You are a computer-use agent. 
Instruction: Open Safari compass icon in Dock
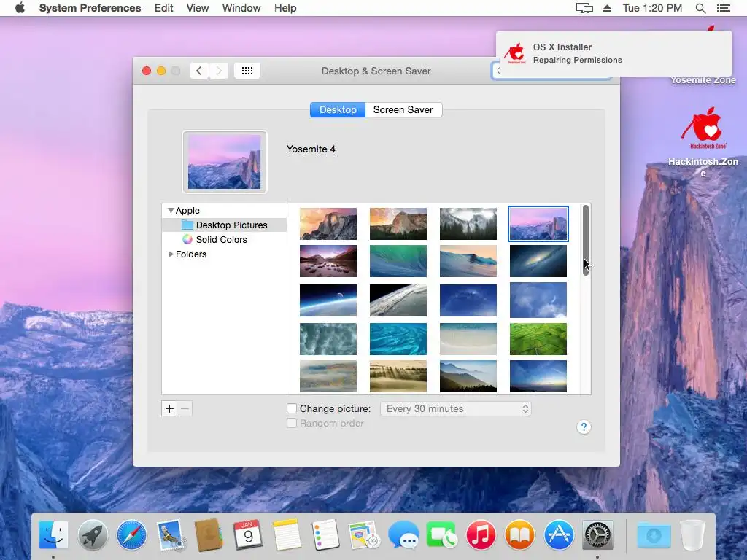[x=131, y=534]
